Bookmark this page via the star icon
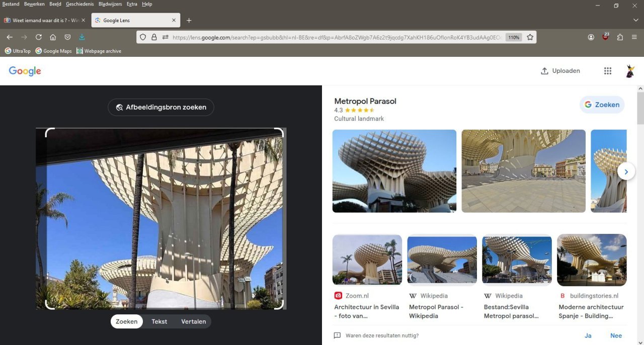 530,37
